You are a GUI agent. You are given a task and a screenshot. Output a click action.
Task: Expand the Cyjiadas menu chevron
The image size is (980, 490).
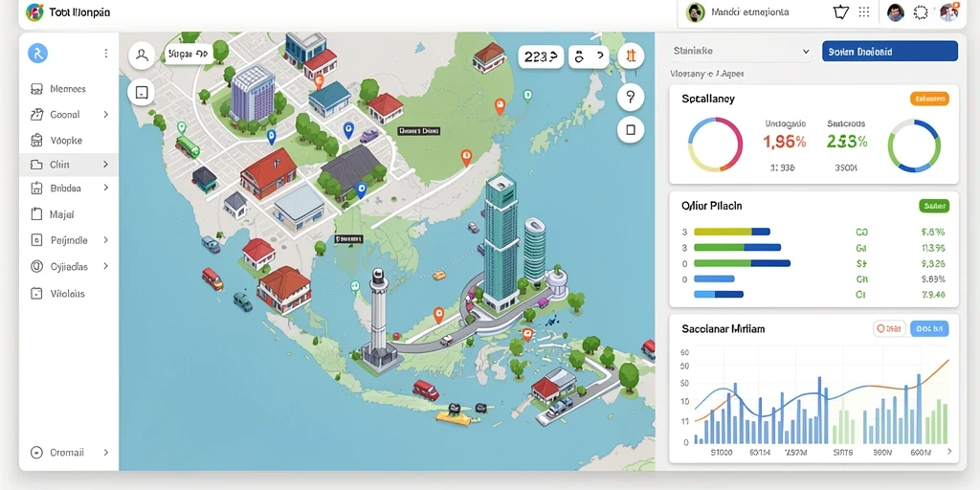point(105,266)
